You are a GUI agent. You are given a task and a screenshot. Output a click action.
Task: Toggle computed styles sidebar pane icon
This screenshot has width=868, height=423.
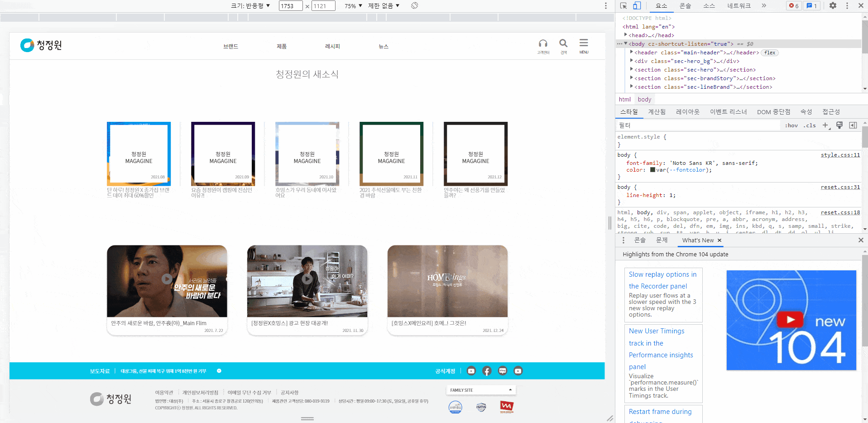(x=853, y=125)
